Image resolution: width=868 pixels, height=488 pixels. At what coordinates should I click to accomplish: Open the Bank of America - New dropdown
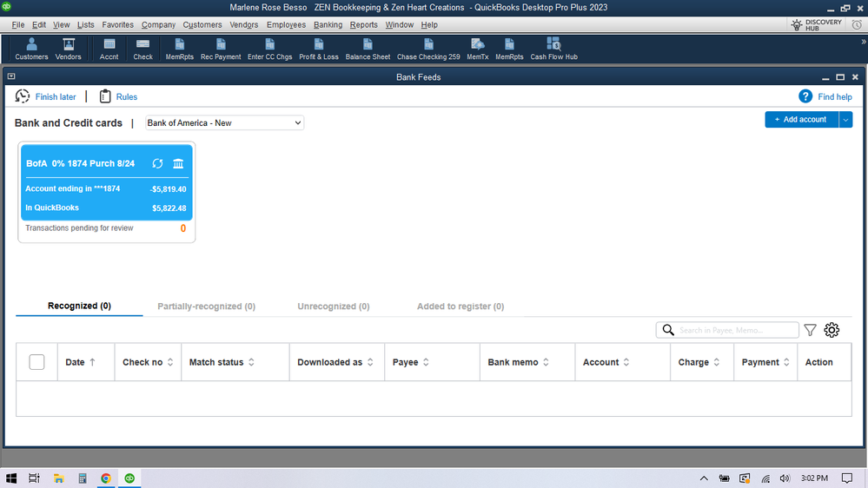pyautogui.click(x=224, y=122)
